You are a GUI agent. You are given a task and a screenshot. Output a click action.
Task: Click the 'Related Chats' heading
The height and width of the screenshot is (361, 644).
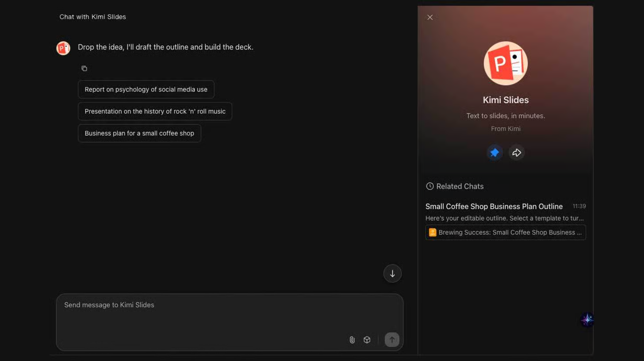[460, 186]
